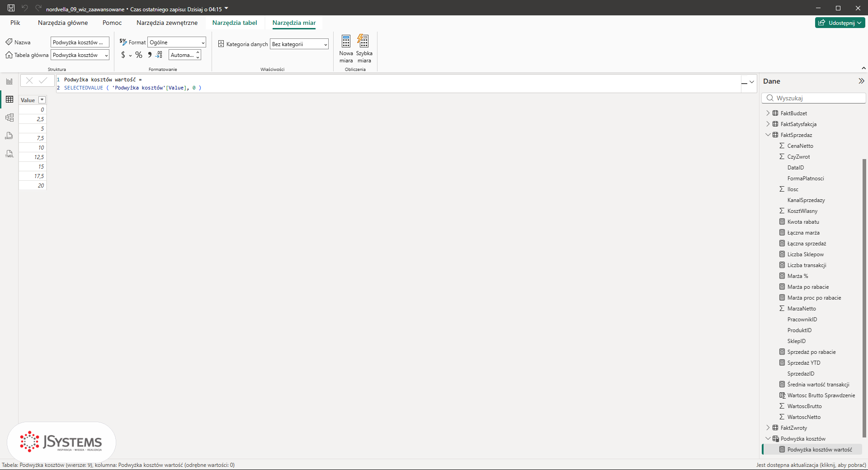Click the Nazwa measure name field
868x470 pixels.
80,42
